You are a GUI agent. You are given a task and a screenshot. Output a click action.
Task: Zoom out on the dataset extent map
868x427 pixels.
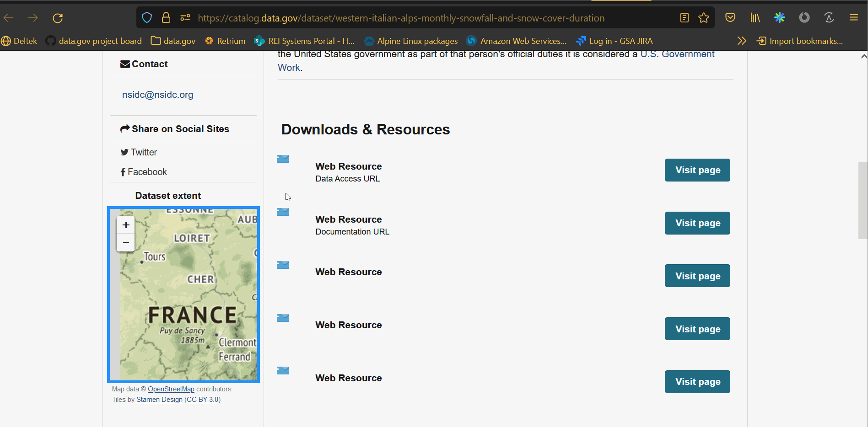pos(126,243)
